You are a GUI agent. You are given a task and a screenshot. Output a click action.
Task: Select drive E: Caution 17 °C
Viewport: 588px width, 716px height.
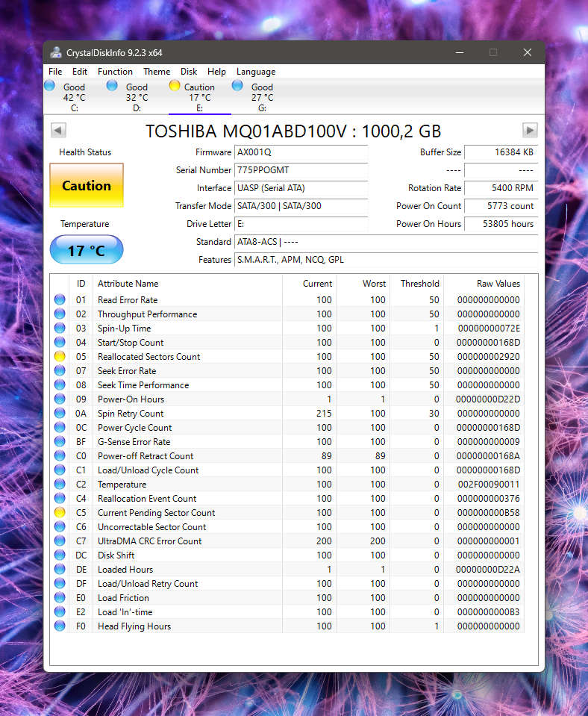[199, 97]
